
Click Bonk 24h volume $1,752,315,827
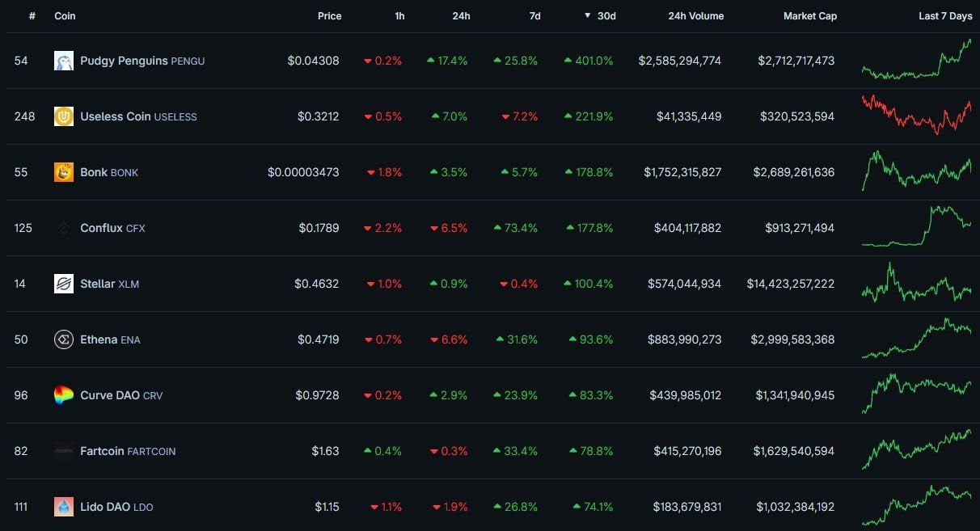(683, 172)
